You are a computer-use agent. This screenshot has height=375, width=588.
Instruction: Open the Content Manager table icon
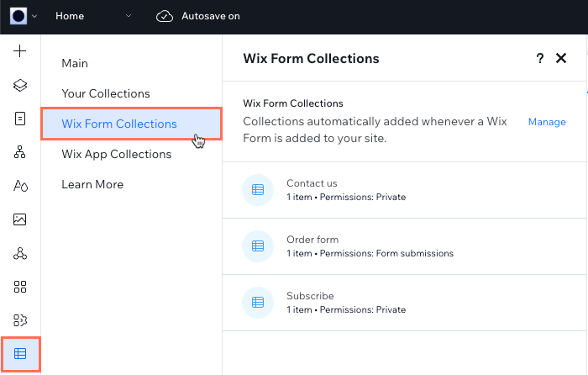(20, 354)
